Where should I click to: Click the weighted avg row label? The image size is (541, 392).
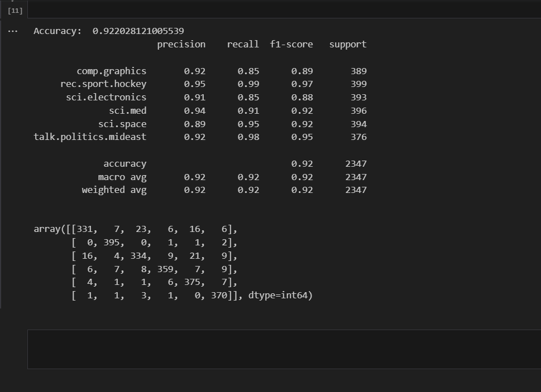tap(114, 190)
